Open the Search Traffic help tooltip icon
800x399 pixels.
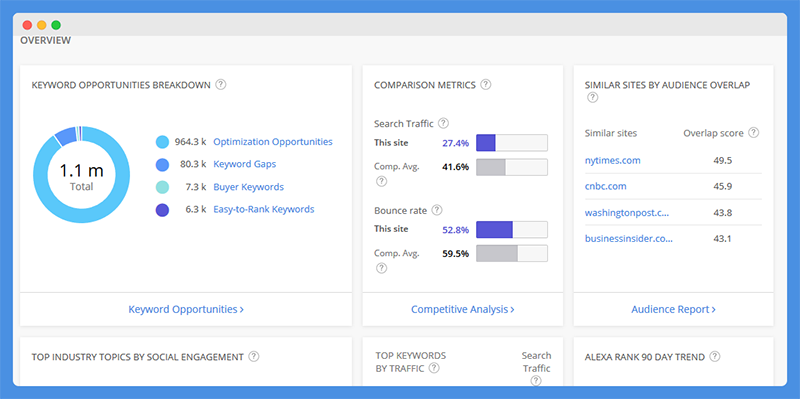click(x=443, y=123)
